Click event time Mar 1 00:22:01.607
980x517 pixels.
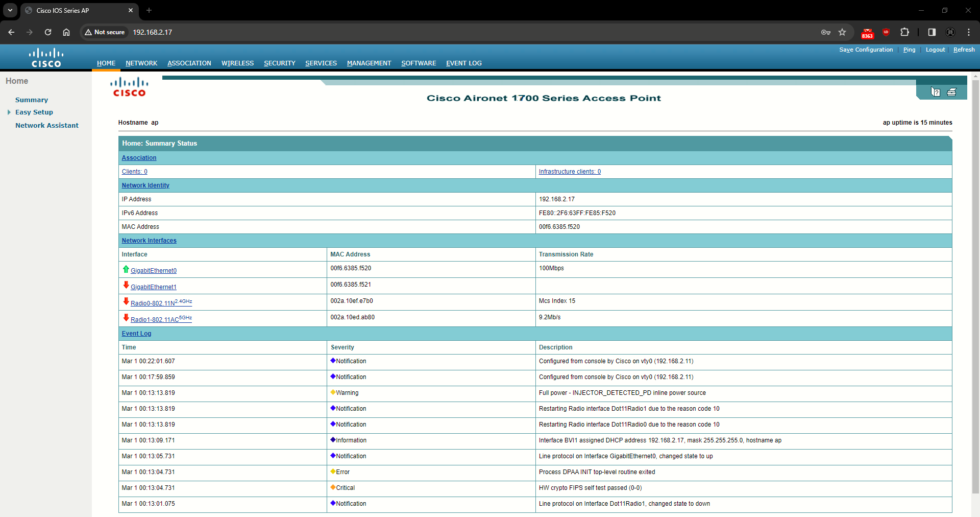148,361
